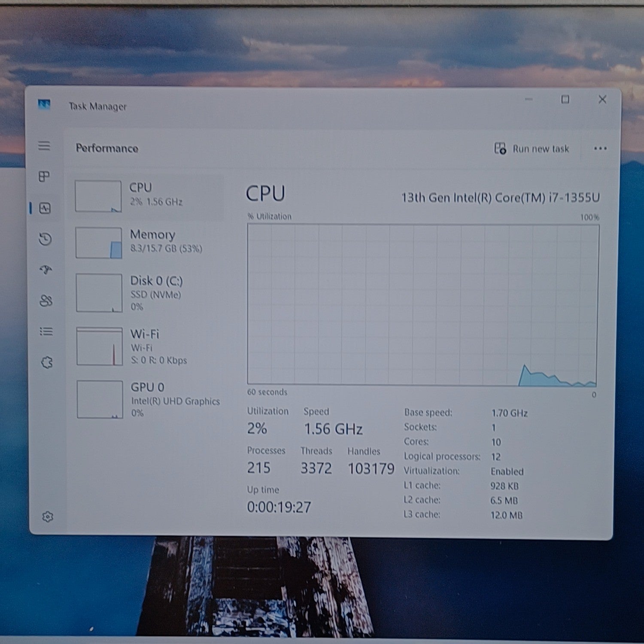Go to Processes page icon
The height and width of the screenshot is (644, 644).
[x=44, y=176]
